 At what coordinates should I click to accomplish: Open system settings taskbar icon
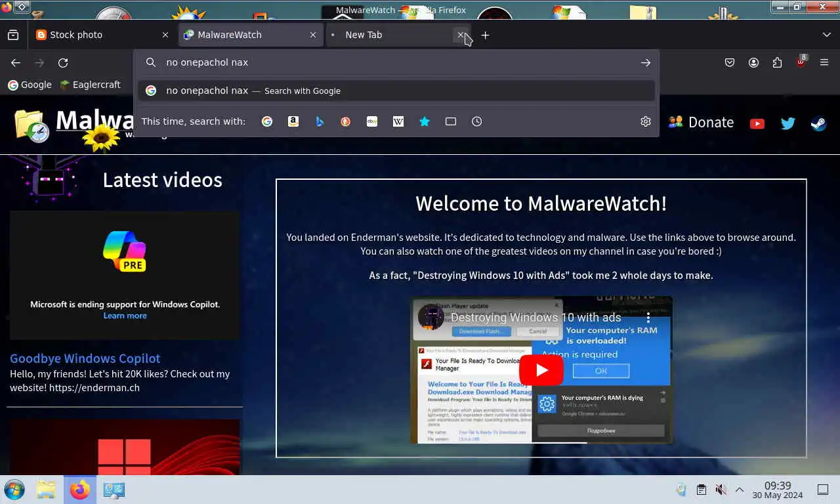click(114, 490)
